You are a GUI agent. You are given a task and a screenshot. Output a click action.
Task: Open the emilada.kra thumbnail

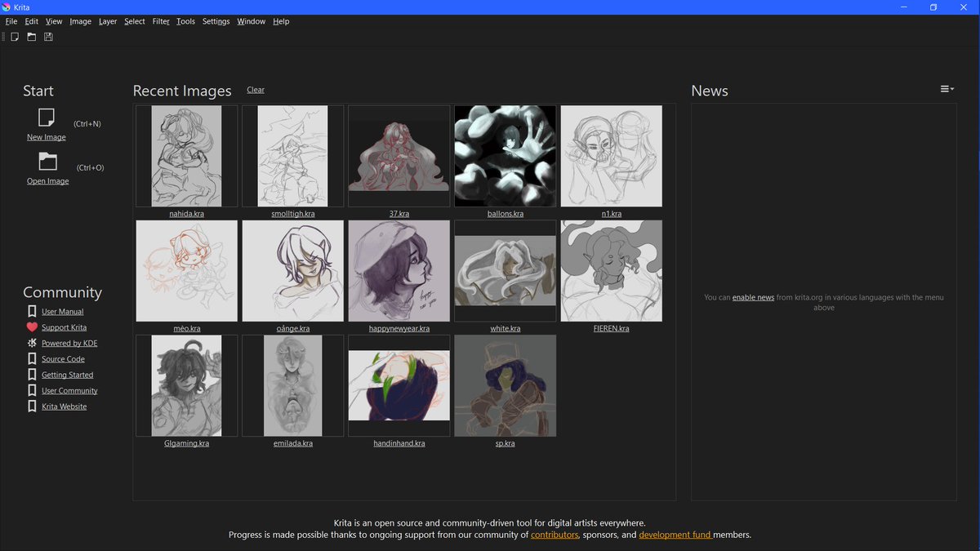(292, 386)
